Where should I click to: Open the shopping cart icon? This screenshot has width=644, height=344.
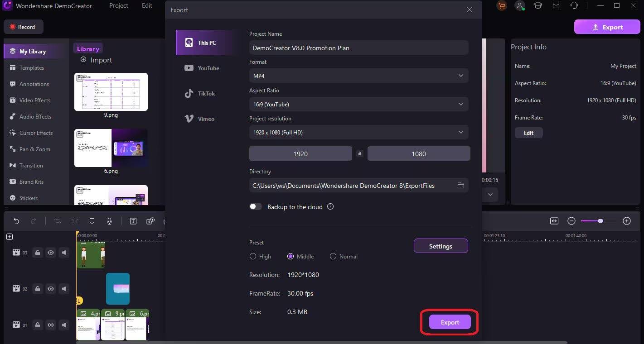point(501,6)
